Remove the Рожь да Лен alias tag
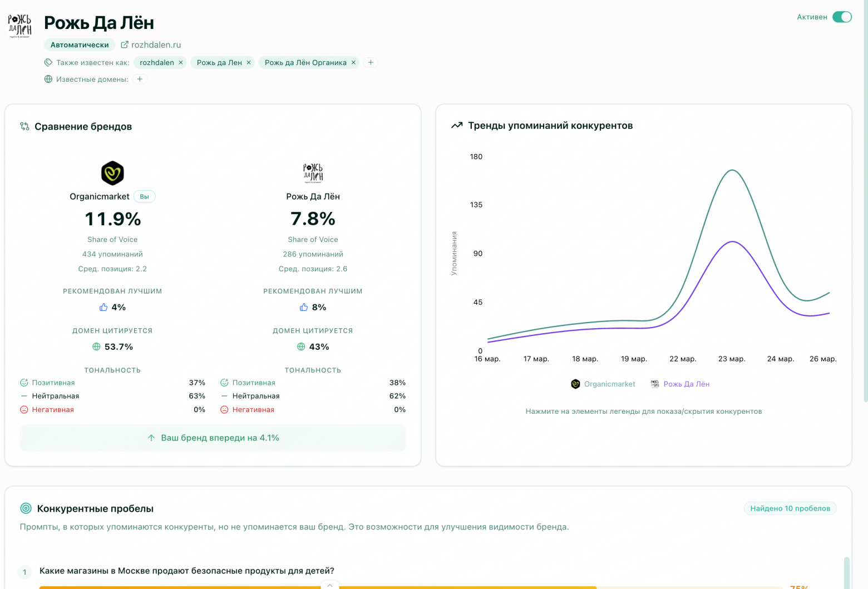The image size is (868, 589). 249,63
